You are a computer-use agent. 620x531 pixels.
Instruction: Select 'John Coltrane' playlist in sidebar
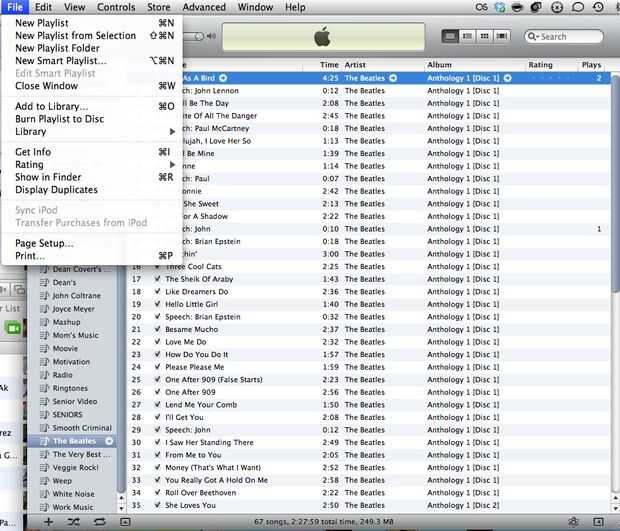point(76,296)
